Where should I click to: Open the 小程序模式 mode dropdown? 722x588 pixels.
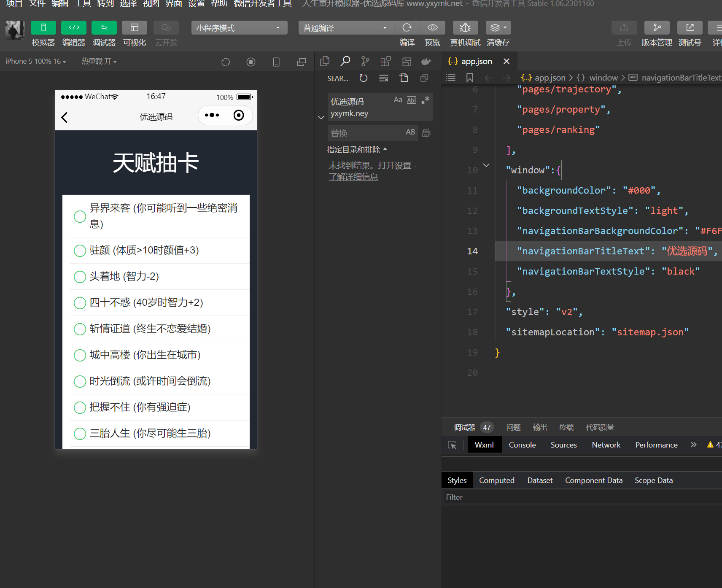pos(239,28)
